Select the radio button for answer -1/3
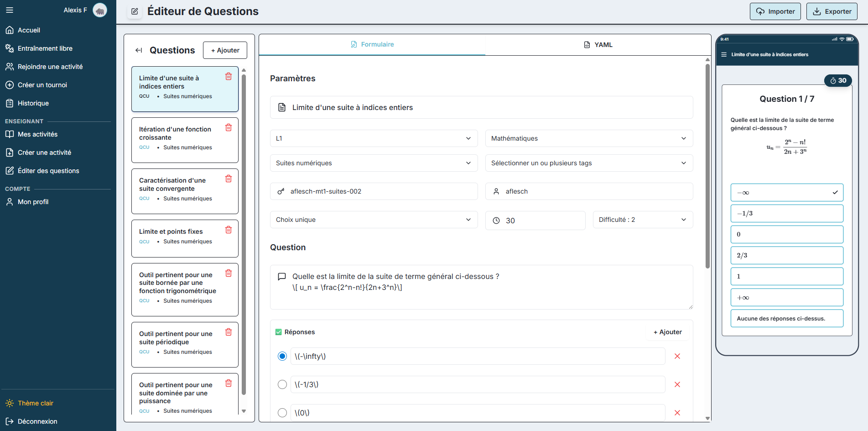Screen dimensions: 868x431 pyautogui.click(x=282, y=384)
